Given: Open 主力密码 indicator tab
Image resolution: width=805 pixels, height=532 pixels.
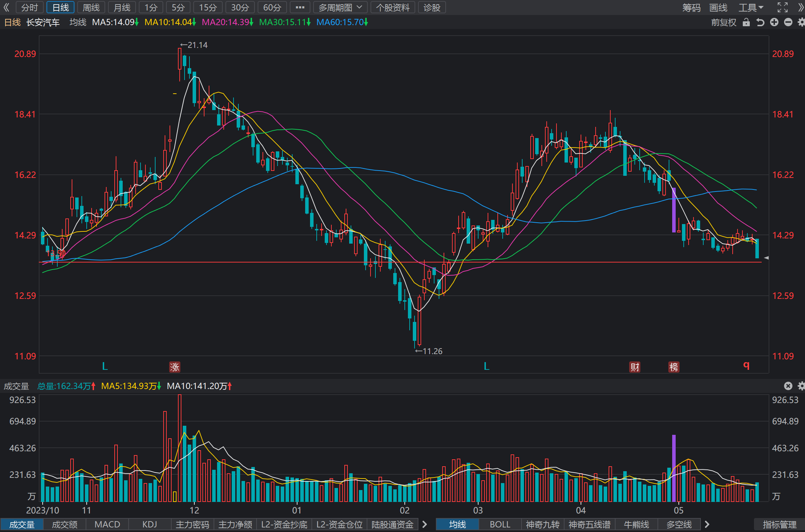Looking at the screenshot, I should point(193,525).
